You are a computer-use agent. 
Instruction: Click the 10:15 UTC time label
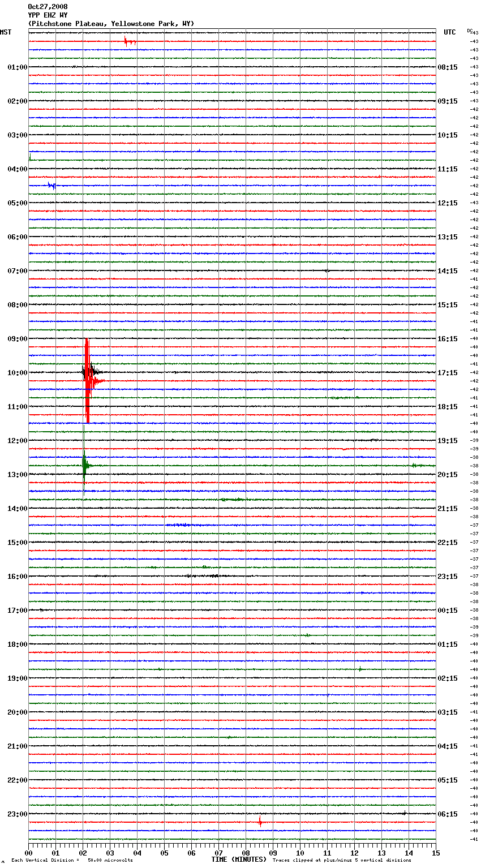[448, 135]
